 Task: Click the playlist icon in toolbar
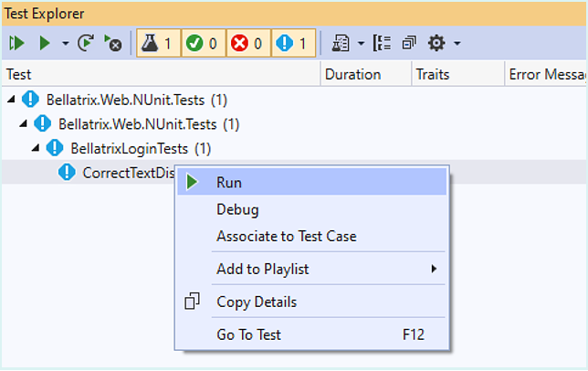(x=341, y=43)
